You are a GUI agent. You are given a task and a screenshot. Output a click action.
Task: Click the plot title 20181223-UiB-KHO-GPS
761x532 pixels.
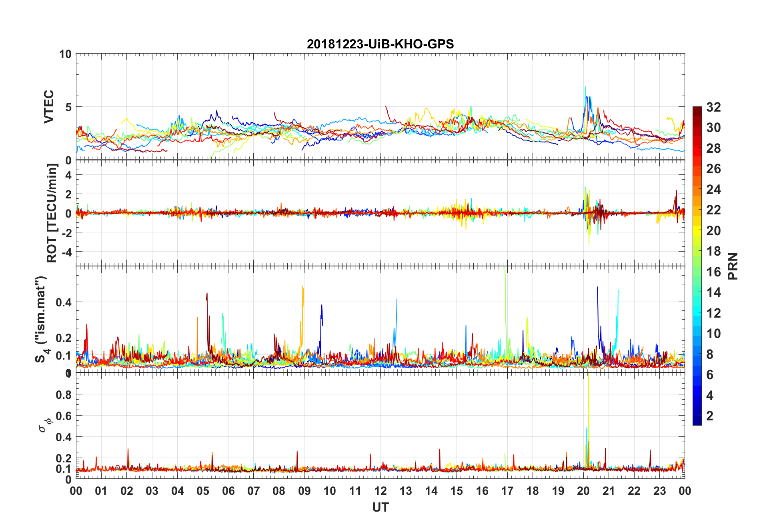coord(380,44)
